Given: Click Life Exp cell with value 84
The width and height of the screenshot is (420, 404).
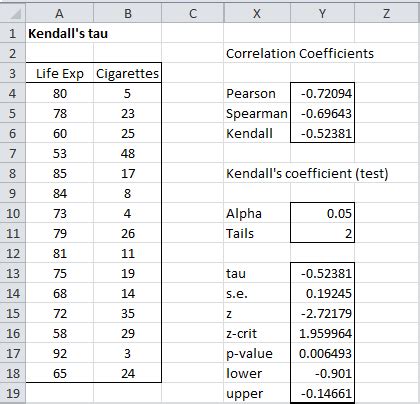Looking at the screenshot, I should (60, 193).
